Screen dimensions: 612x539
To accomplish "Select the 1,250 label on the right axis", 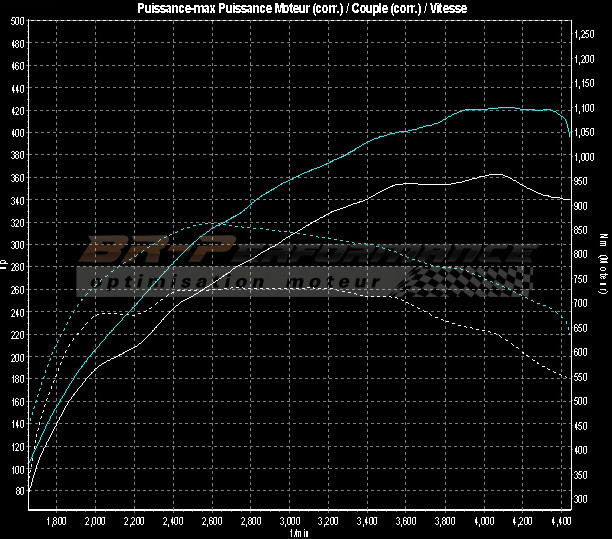I will pyautogui.click(x=586, y=35).
